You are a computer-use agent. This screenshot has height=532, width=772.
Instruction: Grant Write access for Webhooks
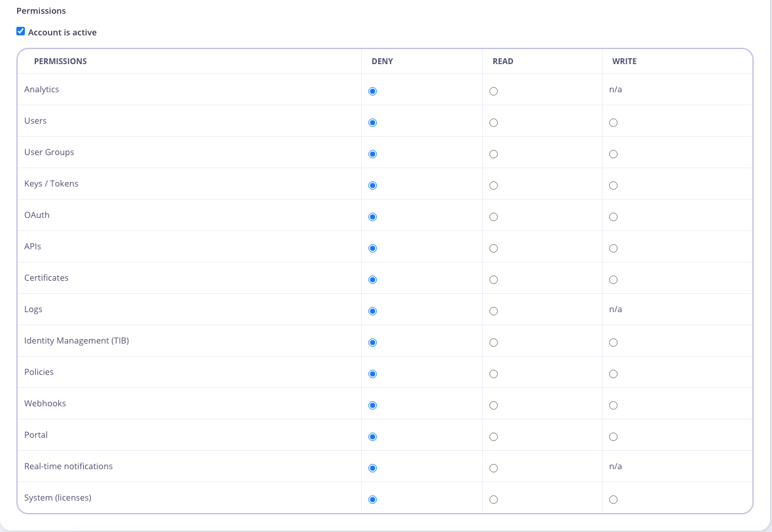(x=613, y=405)
